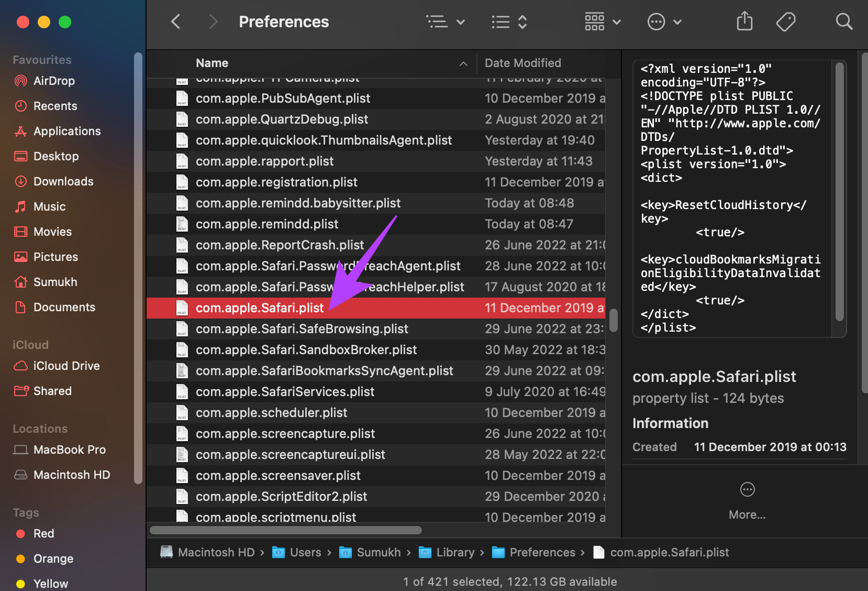Sort by Date Modified column header
This screenshot has width=868, height=591.
(x=522, y=63)
